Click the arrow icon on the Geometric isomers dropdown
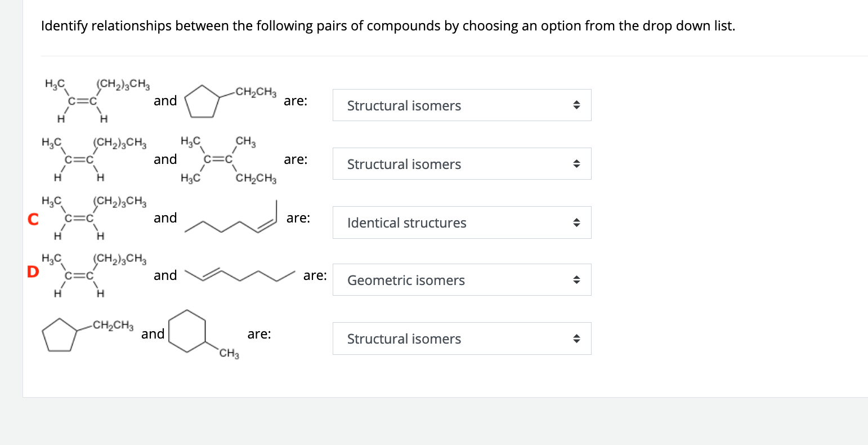 (576, 281)
